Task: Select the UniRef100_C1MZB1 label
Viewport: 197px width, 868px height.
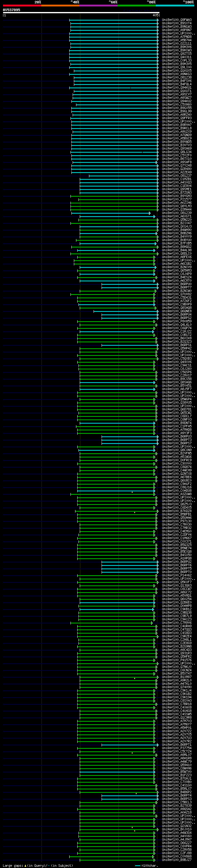Action: coord(177,179)
